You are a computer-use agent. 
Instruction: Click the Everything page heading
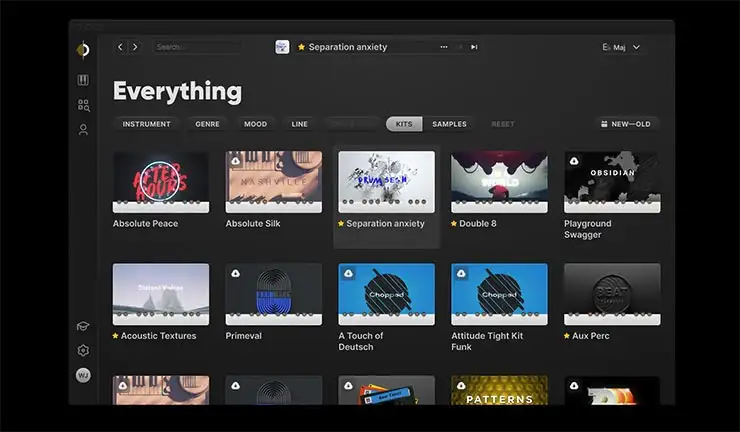[x=177, y=92]
